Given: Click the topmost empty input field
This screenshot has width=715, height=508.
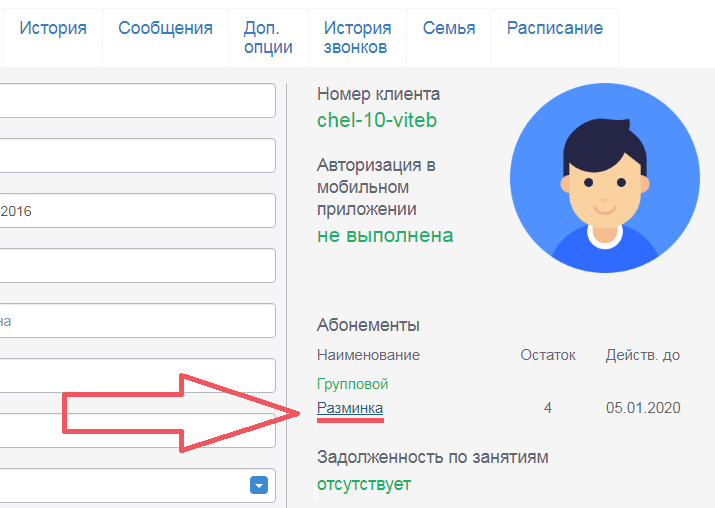Looking at the screenshot, I should (137, 100).
